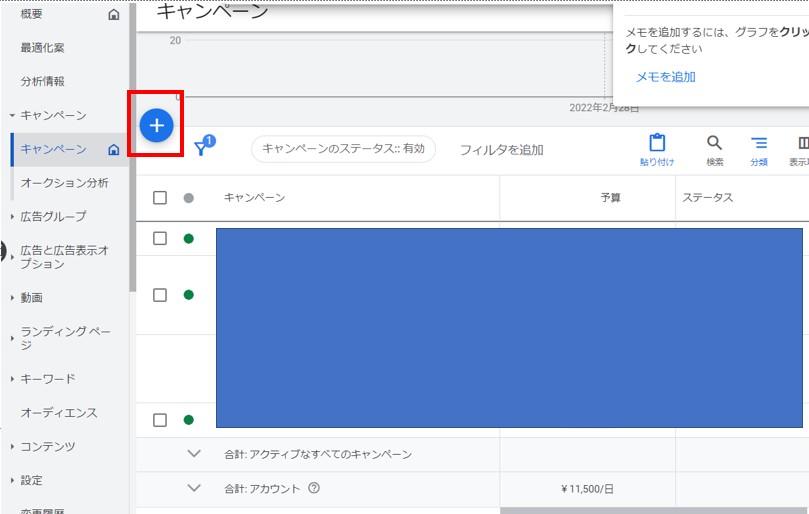The height and width of the screenshot is (514, 809).
Task: Open the filter funnel icon
Action: tap(201, 149)
